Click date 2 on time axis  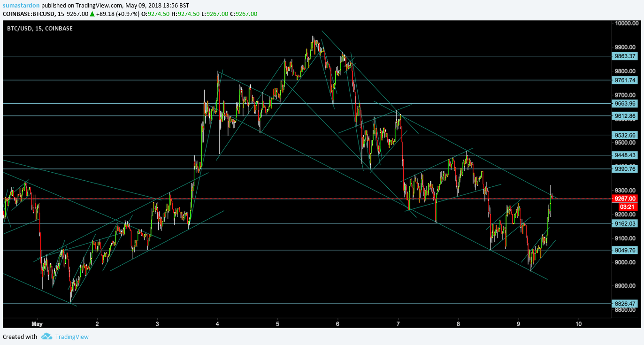tap(97, 324)
